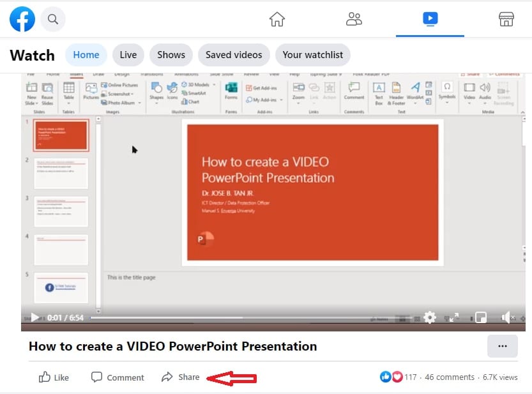532x394 pixels.
Task: Select the Watch video icon tab
Action: pyautogui.click(x=430, y=19)
